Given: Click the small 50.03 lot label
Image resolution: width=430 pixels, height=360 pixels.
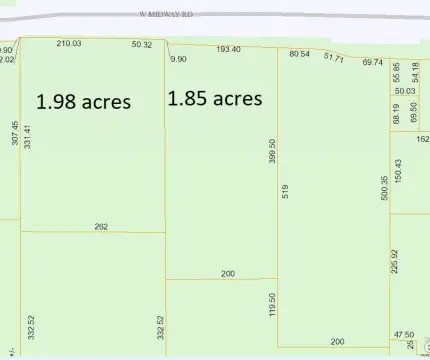Looking at the screenshot, I should pyautogui.click(x=405, y=91).
